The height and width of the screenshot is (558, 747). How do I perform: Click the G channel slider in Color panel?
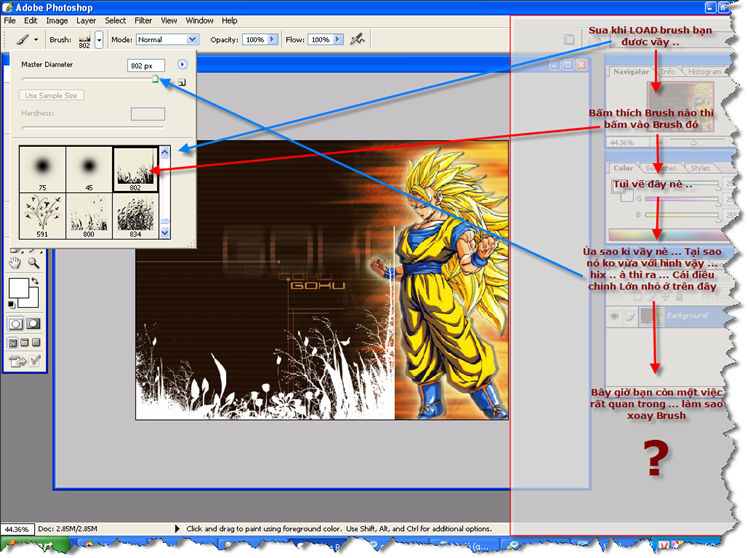coord(682,199)
